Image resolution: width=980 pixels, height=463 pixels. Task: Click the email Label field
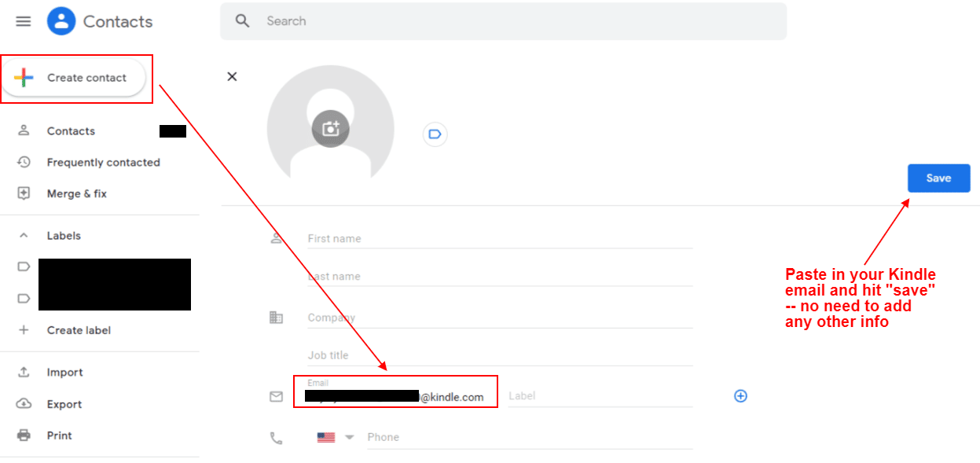coord(600,396)
